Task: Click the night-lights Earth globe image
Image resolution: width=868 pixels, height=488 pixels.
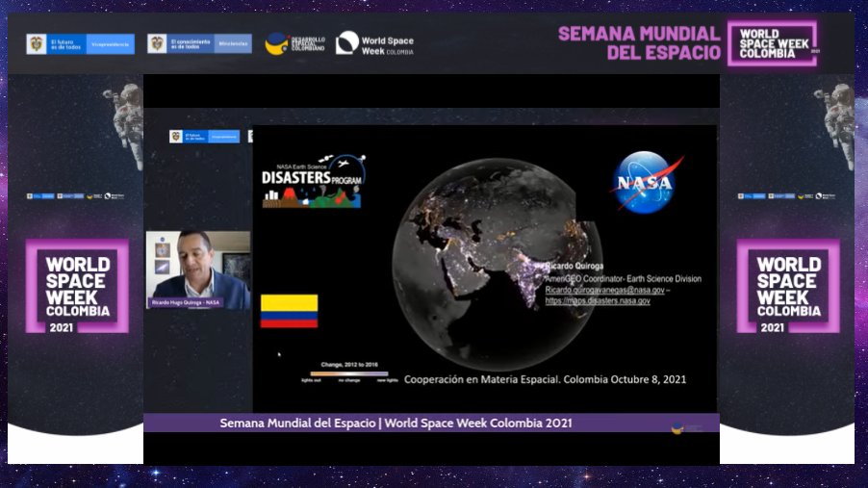Action: coord(498,265)
